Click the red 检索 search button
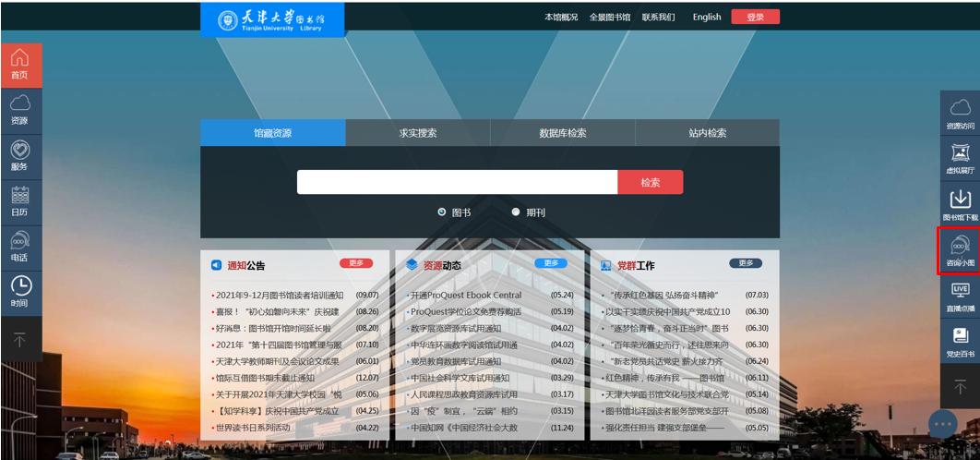Image resolution: width=980 pixels, height=460 pixels. pos(650,182)
